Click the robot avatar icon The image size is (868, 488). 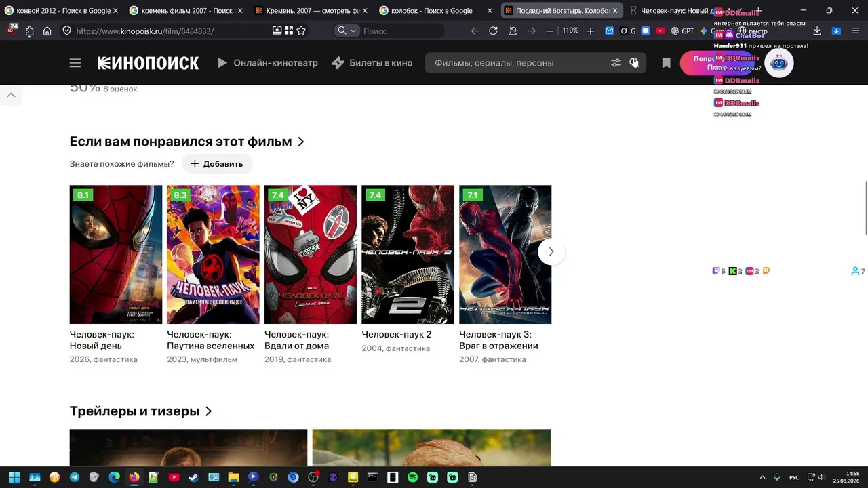point(779,64)
